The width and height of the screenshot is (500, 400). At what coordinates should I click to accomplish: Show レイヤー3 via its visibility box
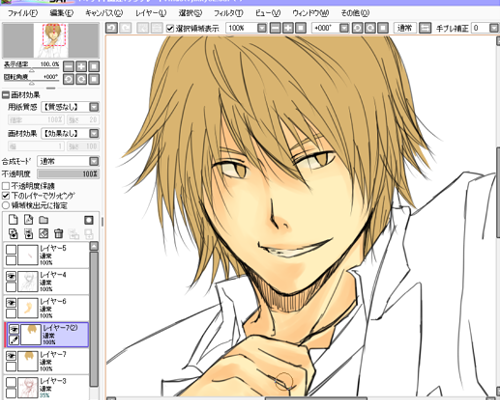pyautogui.click(x=11, y=382)
